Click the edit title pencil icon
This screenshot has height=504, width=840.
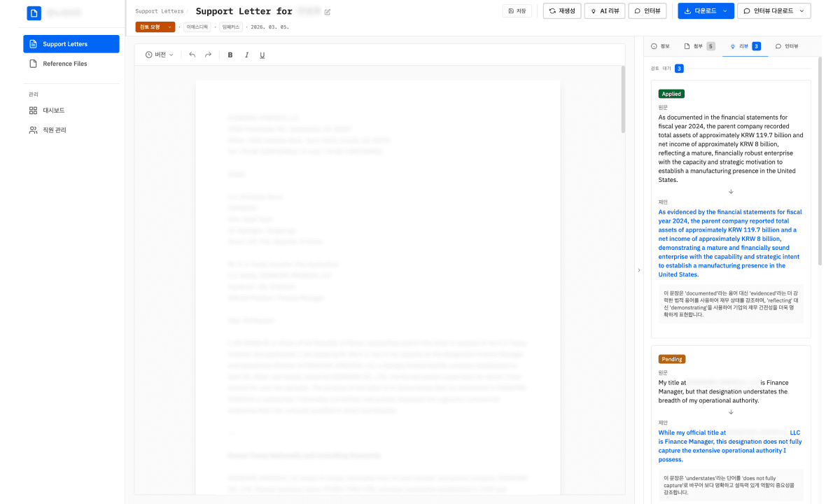(x=328, y=12)
